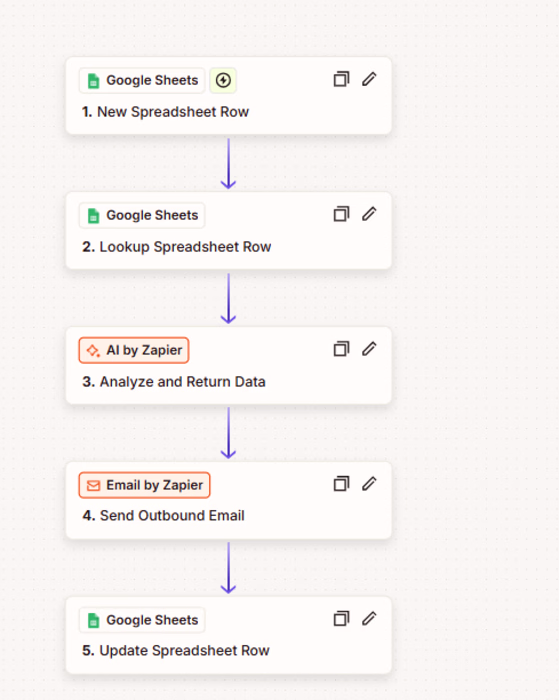Copy the Analyze and Return Data step
Screen dimensions: 559x700
pos(341,349)
